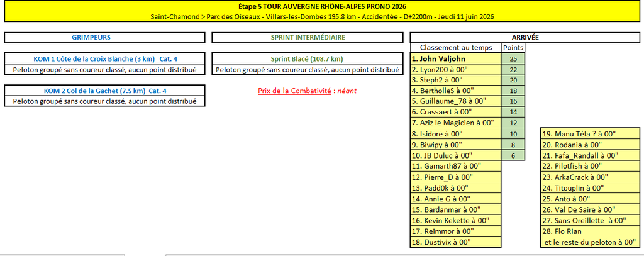644x256 pixels.
Task: Click the '25. Anto à 00"' cell
Action: coord(590,199)
